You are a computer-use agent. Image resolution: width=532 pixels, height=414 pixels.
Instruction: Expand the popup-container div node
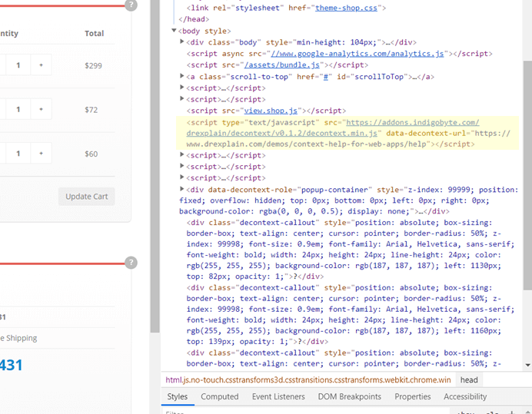pyautogui.click(x=182, y=189)
